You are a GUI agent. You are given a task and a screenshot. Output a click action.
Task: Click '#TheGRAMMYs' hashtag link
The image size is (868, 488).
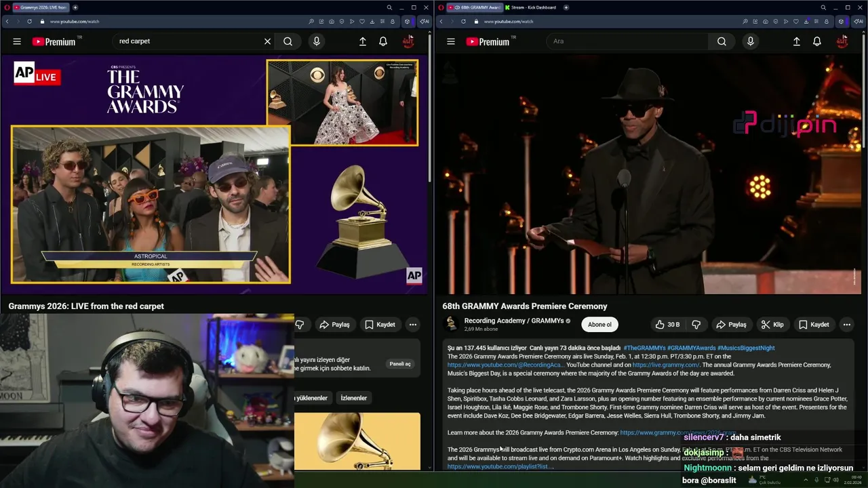point(644,348)
